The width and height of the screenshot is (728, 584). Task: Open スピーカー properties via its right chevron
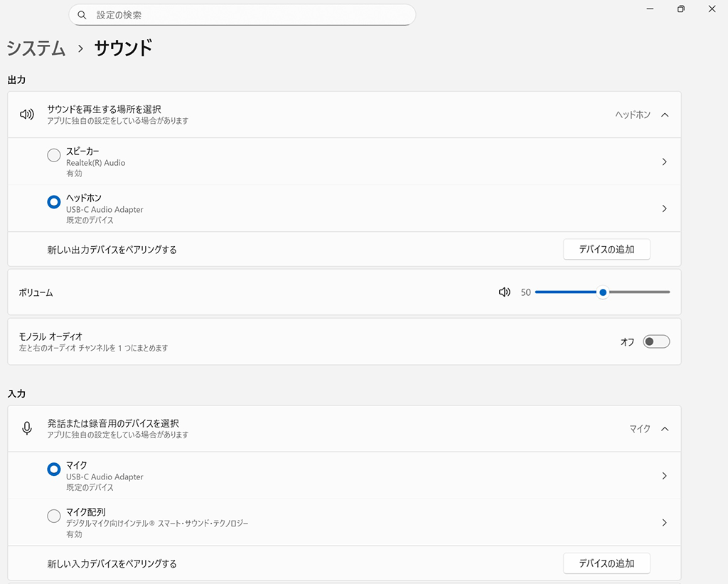[664, 161]
